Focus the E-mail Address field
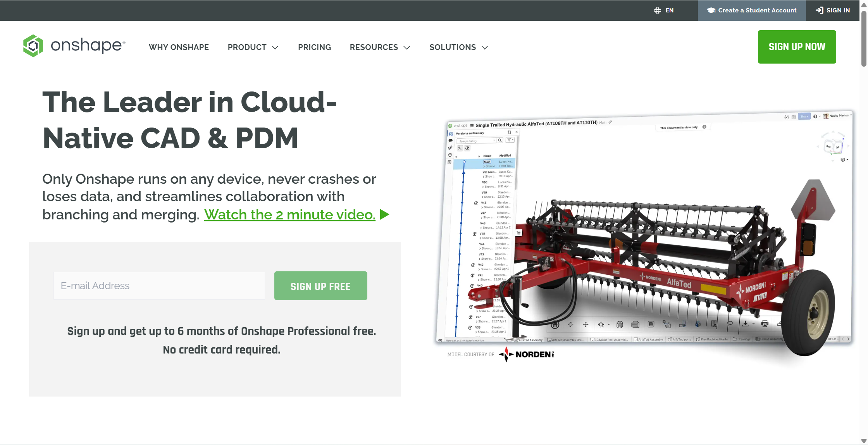The image size is (868, 445). [x=159, y=286]
